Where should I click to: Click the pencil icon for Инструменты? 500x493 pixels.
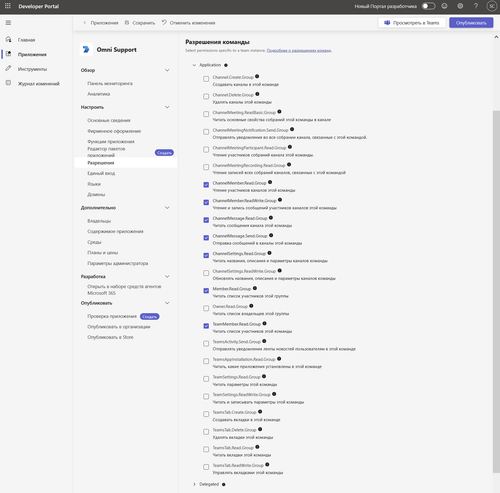[x=8, y=68]
